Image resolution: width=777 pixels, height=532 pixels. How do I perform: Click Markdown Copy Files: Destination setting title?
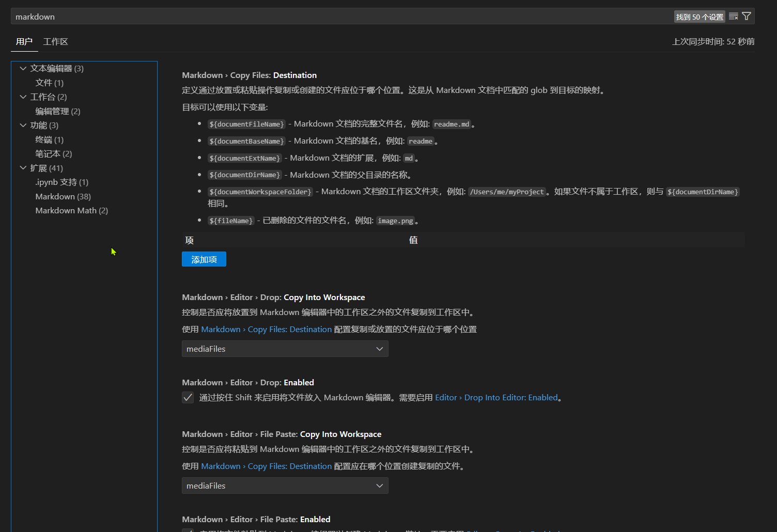(249, 75)
